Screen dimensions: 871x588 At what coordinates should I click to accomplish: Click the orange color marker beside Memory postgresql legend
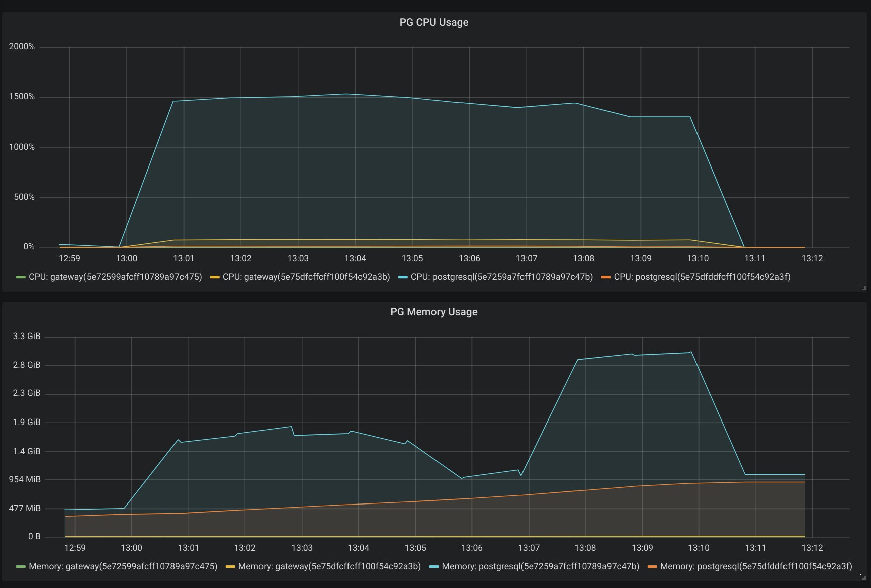651,566
